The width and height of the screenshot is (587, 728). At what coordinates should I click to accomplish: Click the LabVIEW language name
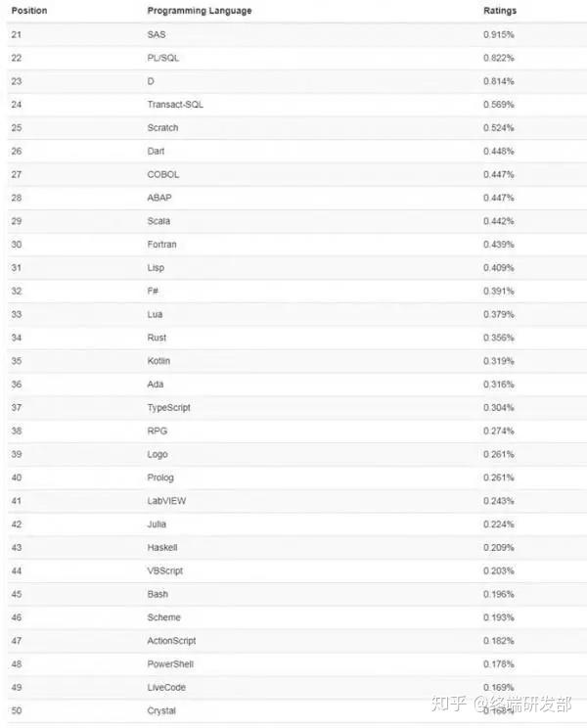(166, 501)
